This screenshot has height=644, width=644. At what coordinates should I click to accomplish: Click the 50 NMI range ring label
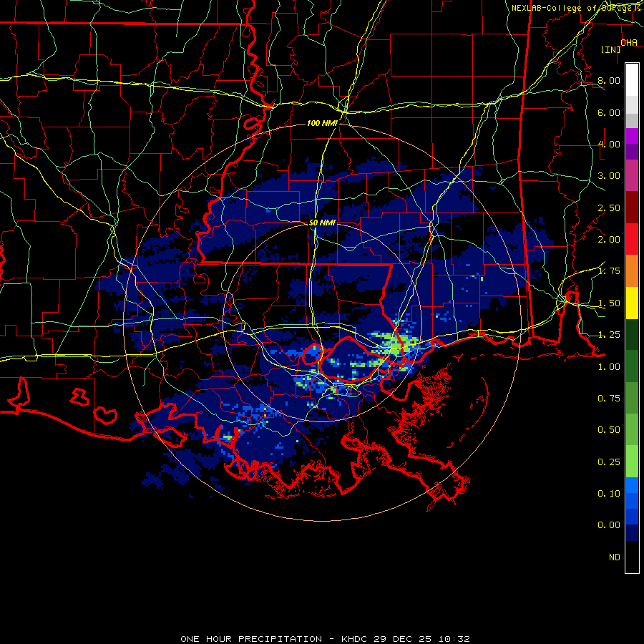coord(322,223)
